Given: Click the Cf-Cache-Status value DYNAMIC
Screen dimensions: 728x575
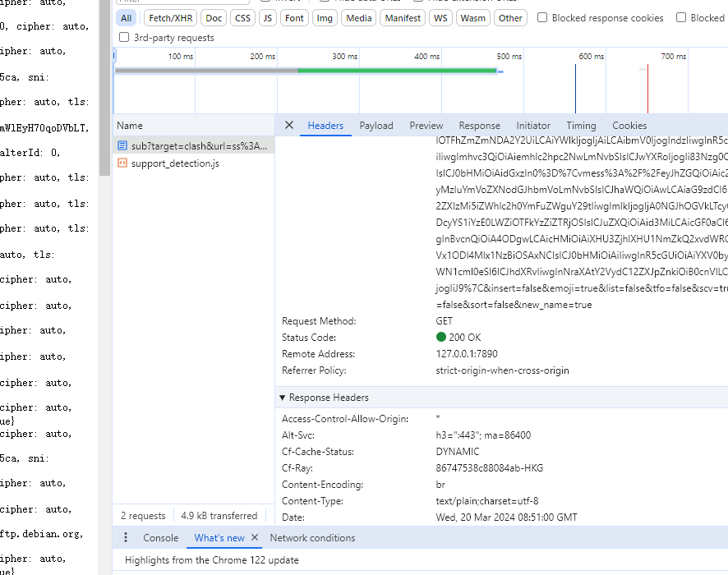Looking at the screenshot, I should (458, 452).
